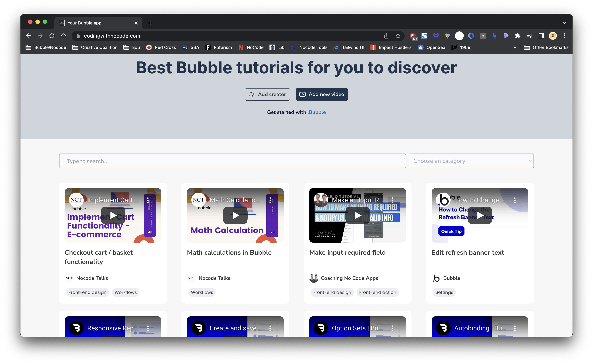Expand the hidden bookmarks chevron

tap(515, 47)
